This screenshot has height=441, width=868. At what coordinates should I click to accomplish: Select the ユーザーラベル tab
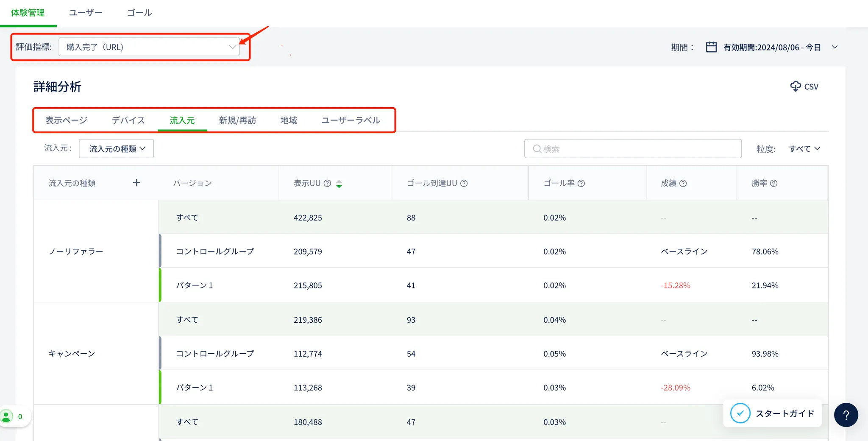[x=351, y=120]
